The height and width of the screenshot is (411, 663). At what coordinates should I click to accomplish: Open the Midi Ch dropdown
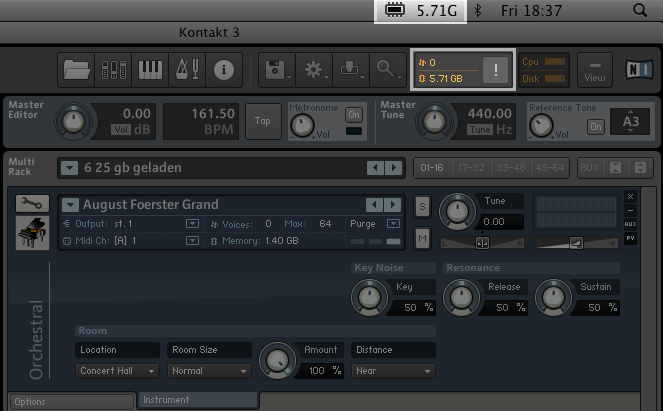(192, 240)
